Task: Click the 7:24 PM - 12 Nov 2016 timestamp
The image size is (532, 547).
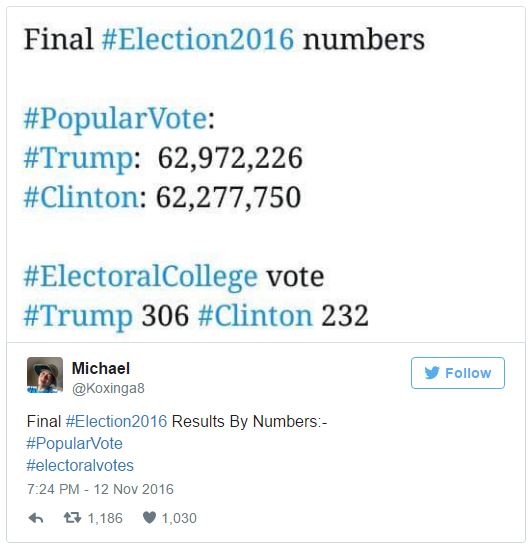Action: 100,489
